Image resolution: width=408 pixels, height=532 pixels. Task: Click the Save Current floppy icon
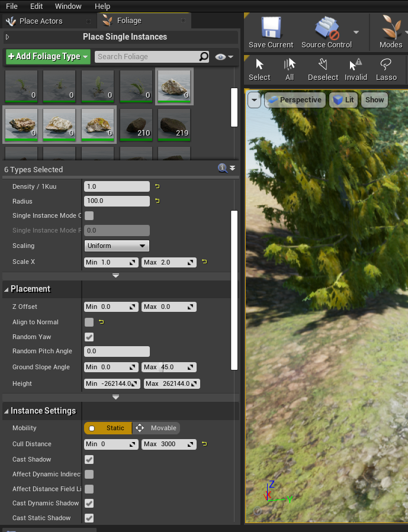click(x=271, y=28)
